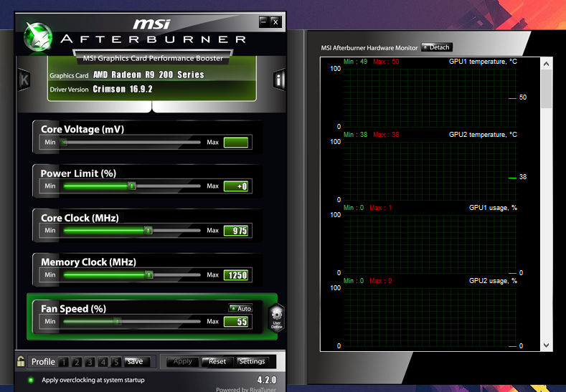Viewport: 566px width, 392px height.
Task: Click the Core Voltage value field
Action: 236,143
